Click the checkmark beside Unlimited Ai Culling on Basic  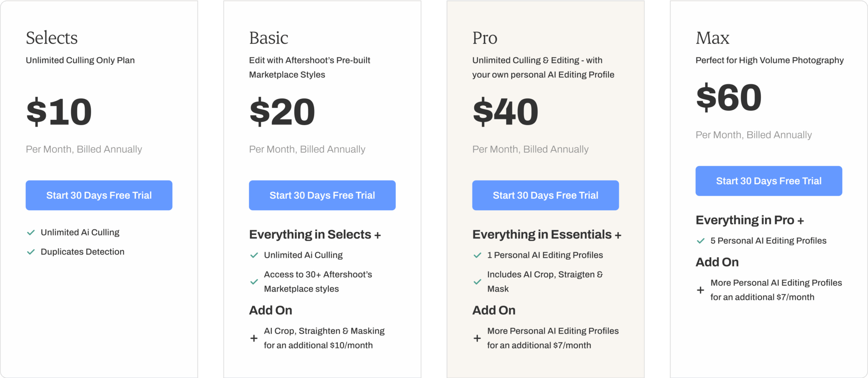pos(253,255)
